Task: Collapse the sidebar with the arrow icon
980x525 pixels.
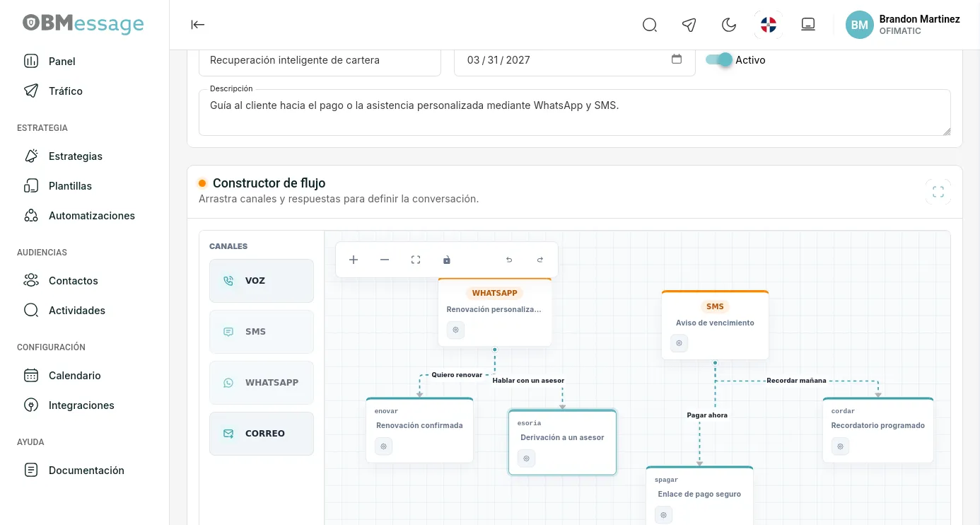Action: click(198, 25)
